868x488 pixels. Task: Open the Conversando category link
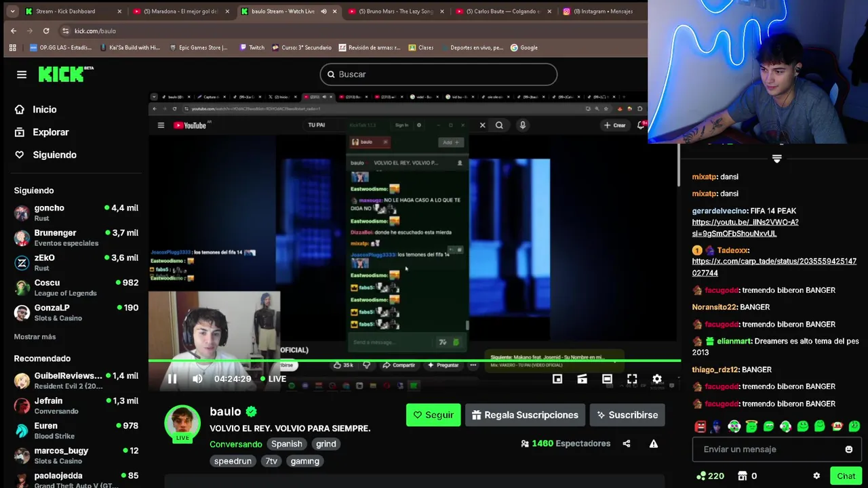[x=235, y=444]
